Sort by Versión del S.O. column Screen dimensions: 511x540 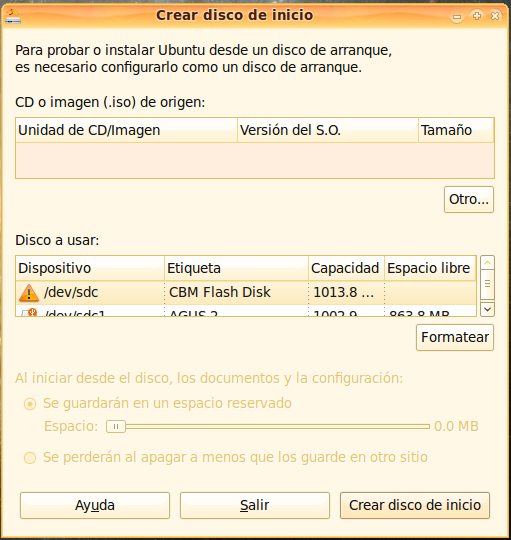328,130
